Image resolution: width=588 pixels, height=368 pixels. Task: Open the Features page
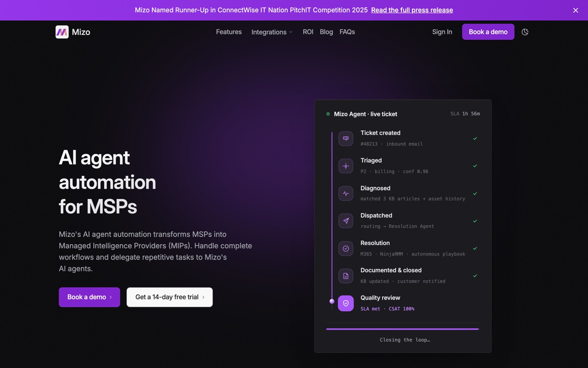[x=229, y=32]
